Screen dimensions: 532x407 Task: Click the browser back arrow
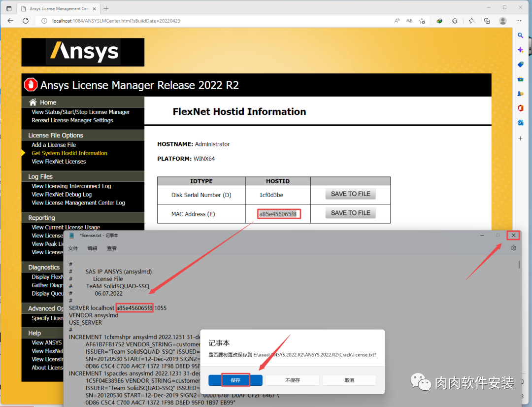pyautogui.click(x=10, y=21)
